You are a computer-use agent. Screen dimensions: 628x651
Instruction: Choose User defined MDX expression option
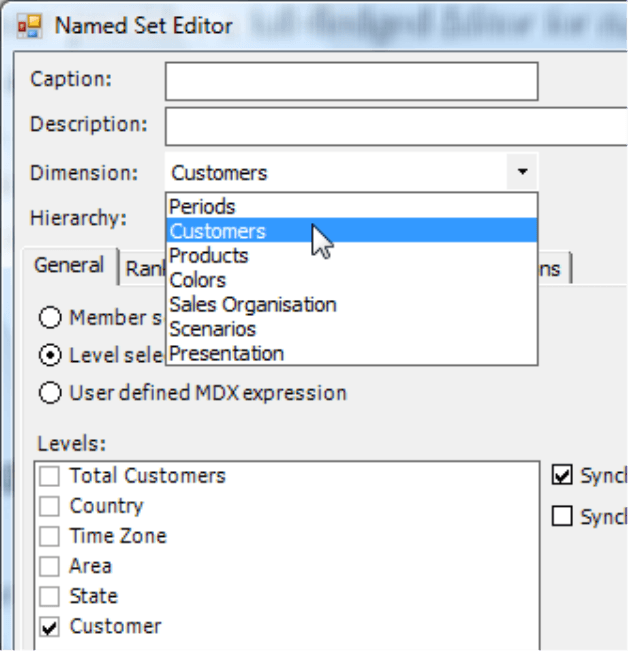(x=50, y=393)
